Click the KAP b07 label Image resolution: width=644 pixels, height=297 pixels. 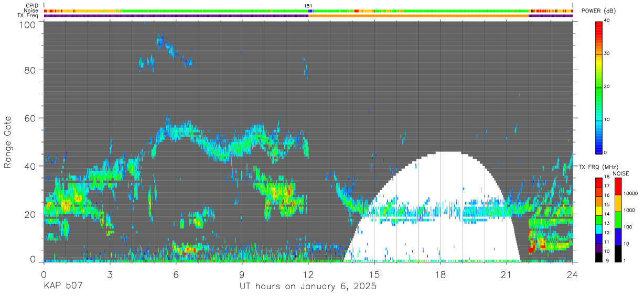pos(63,287)
